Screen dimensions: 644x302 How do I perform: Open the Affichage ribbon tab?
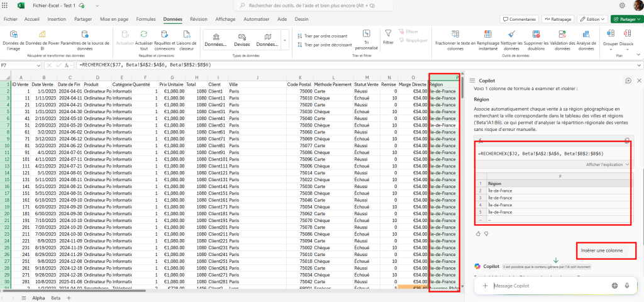coord(226,19)
